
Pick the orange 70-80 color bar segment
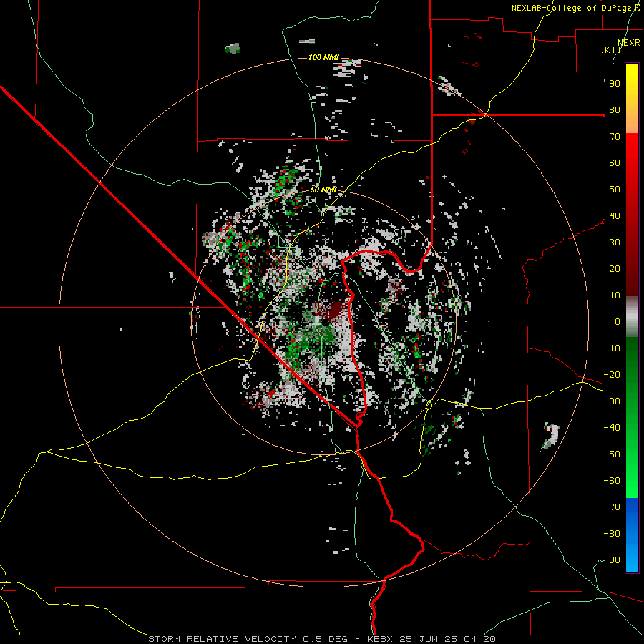coord(632,122)
